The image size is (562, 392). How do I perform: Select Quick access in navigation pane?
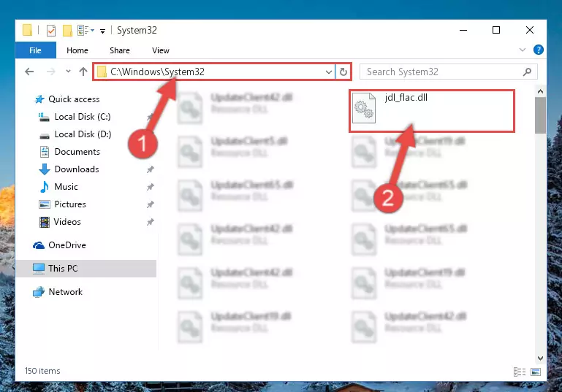[74, 99]
